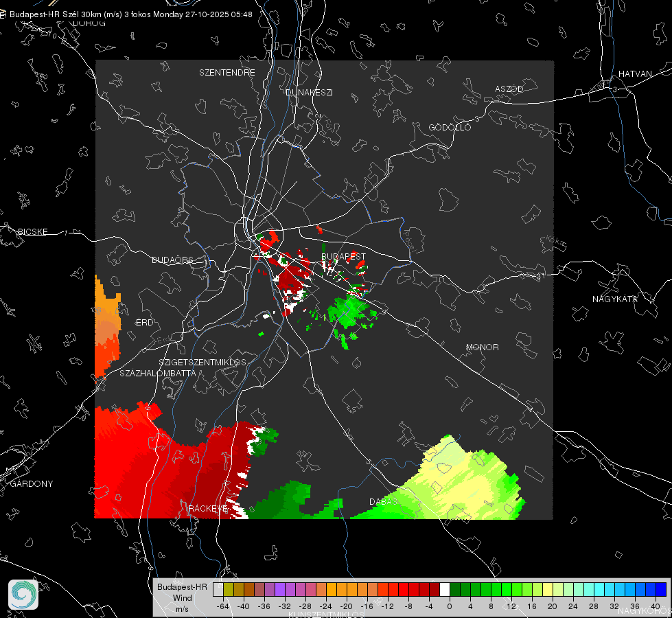Click the DOROG town label
Screen dimensions: 672x618
pos(89,23)
